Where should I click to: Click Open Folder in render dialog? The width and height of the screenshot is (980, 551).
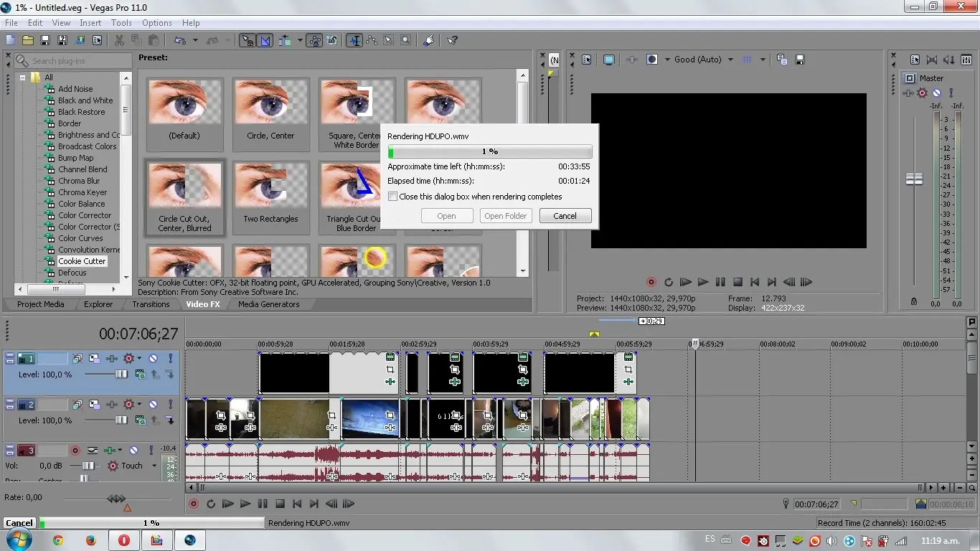pyautogui.click(x=506, y=216)
